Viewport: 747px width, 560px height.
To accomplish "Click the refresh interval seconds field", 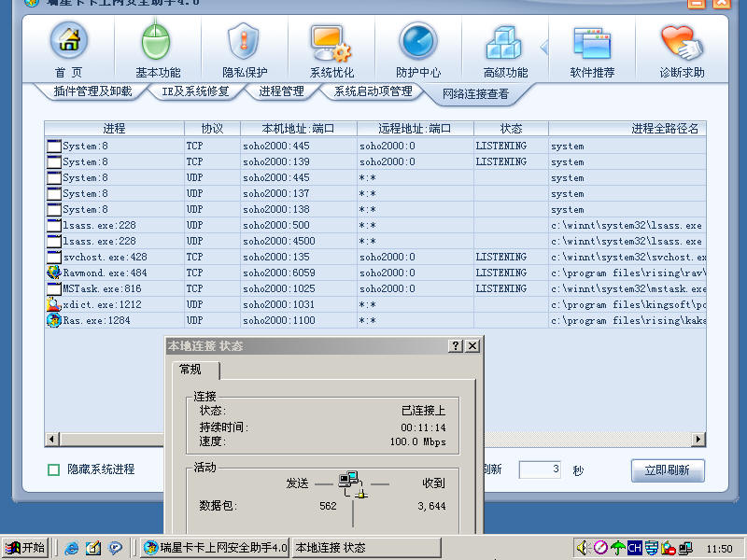I will [x=542, y=469].
